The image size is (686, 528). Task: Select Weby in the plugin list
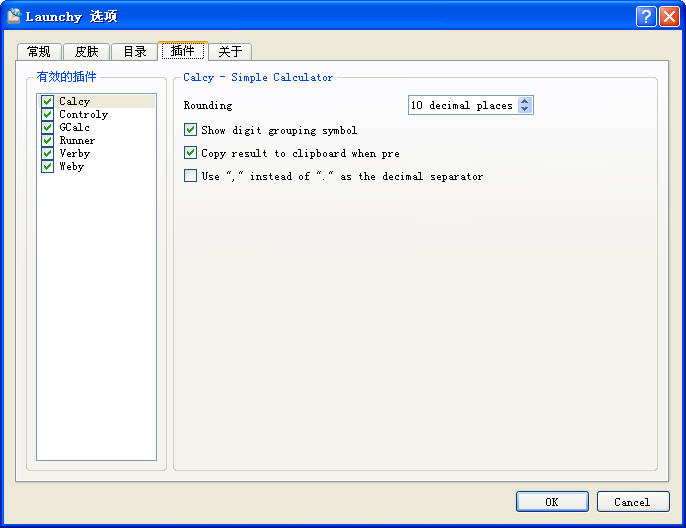[71, 167]
